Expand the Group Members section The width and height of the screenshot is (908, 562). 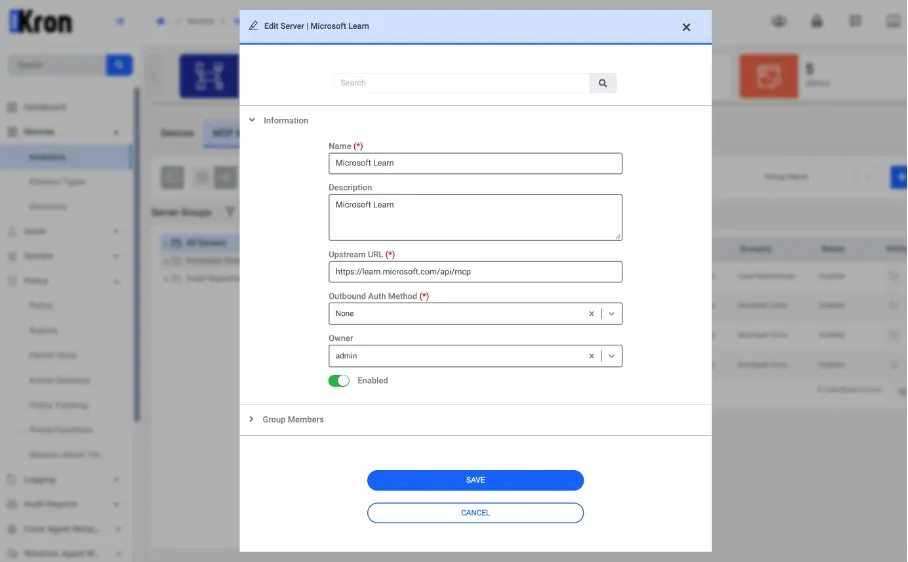click(x=251, y=419)
